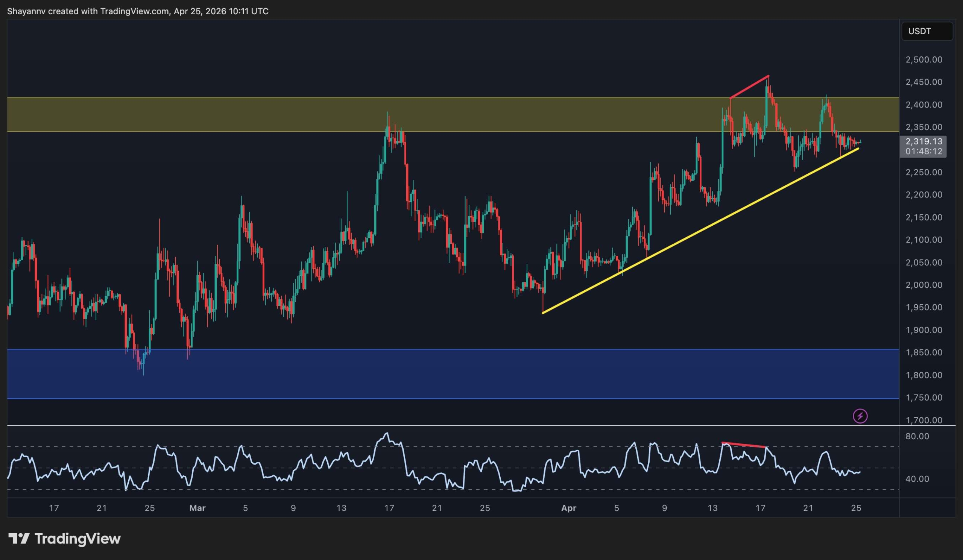Click the date 25 at right end of axis
The width and height of the screenshot is (963, 560).
pyautogui.click(x=857, y=508)
